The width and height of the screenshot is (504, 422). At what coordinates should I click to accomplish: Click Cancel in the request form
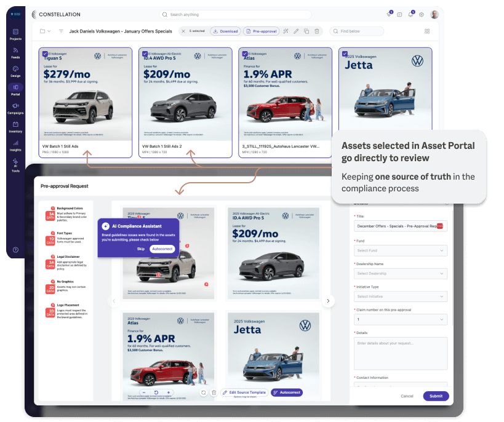(x=407, y=396)
